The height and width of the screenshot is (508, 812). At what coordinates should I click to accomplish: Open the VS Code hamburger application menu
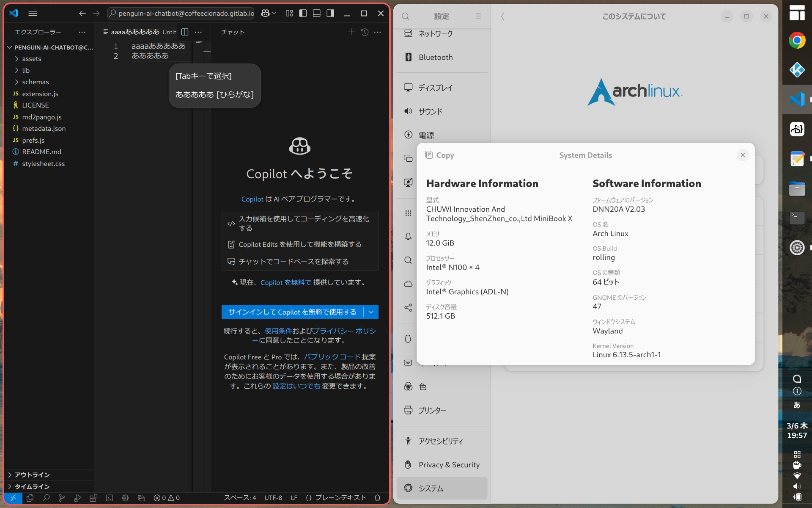click(x=33, y=13)
